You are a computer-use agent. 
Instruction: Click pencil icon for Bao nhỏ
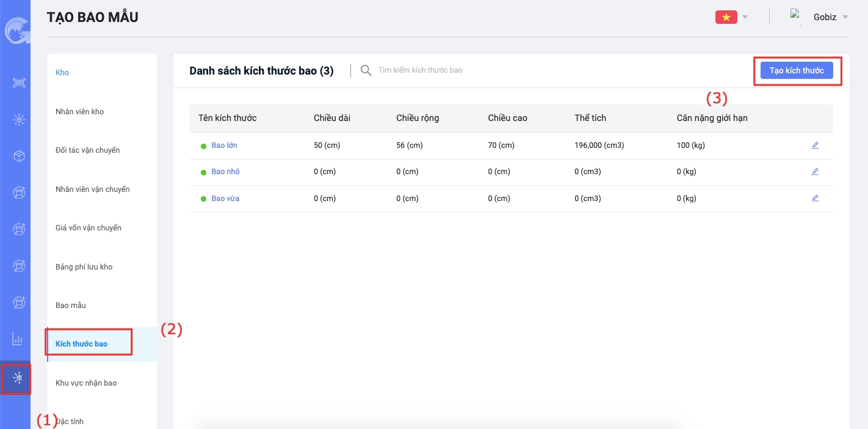click(x=815, y=172)
